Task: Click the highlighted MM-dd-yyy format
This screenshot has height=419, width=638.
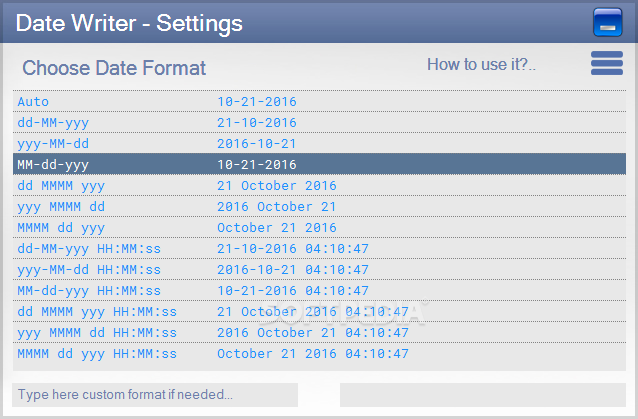Action: (x=319, y=164)
